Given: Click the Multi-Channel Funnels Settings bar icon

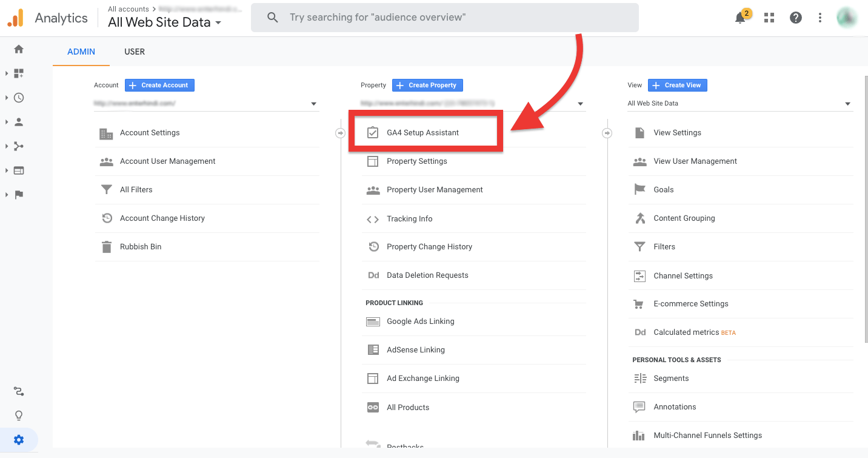Looking at the screenshot, I should 639,436.
